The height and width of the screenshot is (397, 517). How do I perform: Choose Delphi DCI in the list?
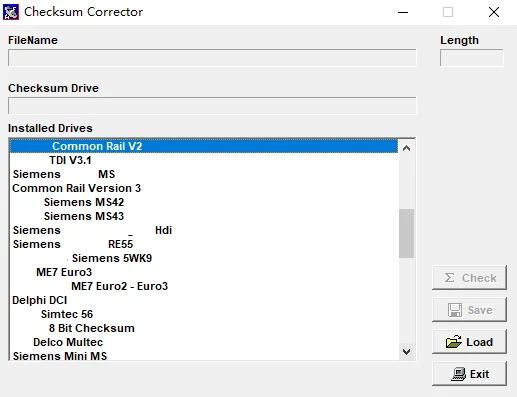(x=204, y=300)
